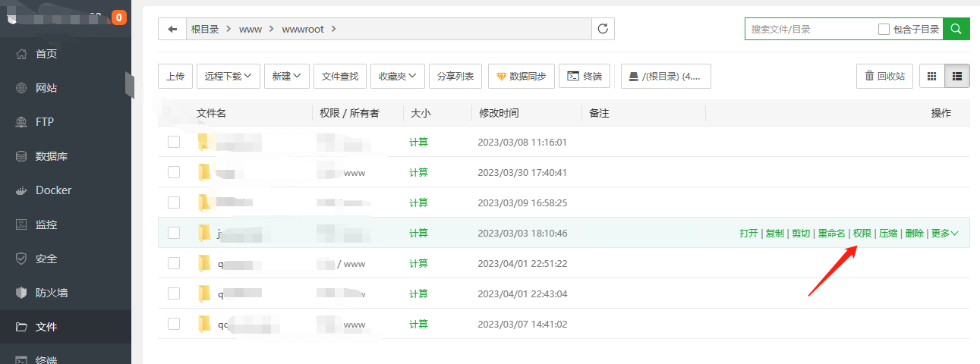Click 压缩 in the highlighted row

(888, 233)
